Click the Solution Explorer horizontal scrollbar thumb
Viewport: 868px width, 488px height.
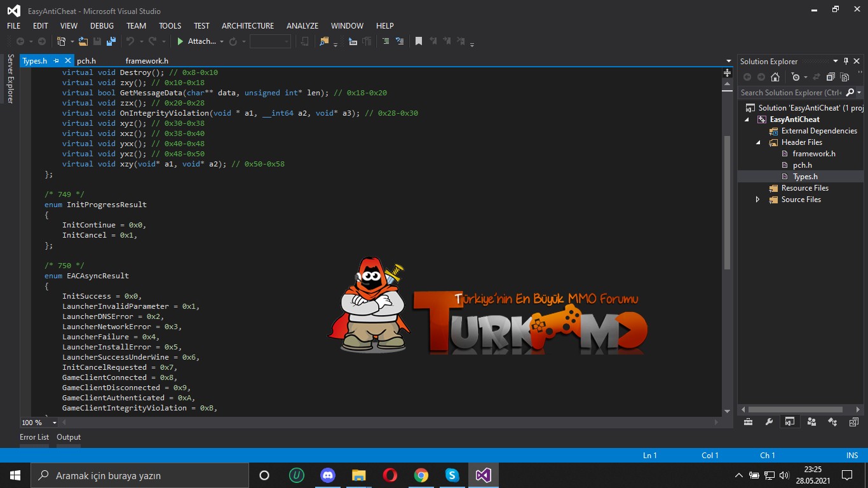(x=795, y=410)
